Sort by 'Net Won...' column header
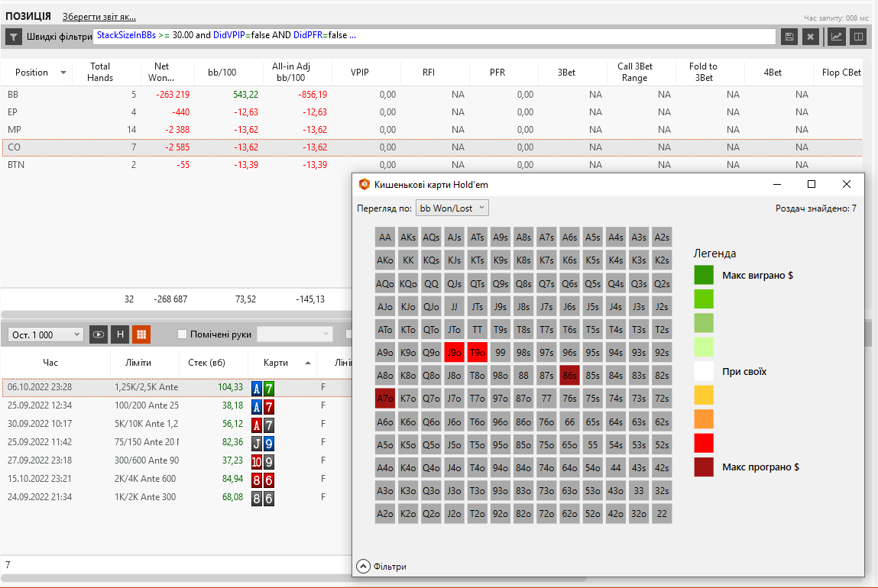Image resolution: width=878 pixels, height=588 pixels. 161,73
